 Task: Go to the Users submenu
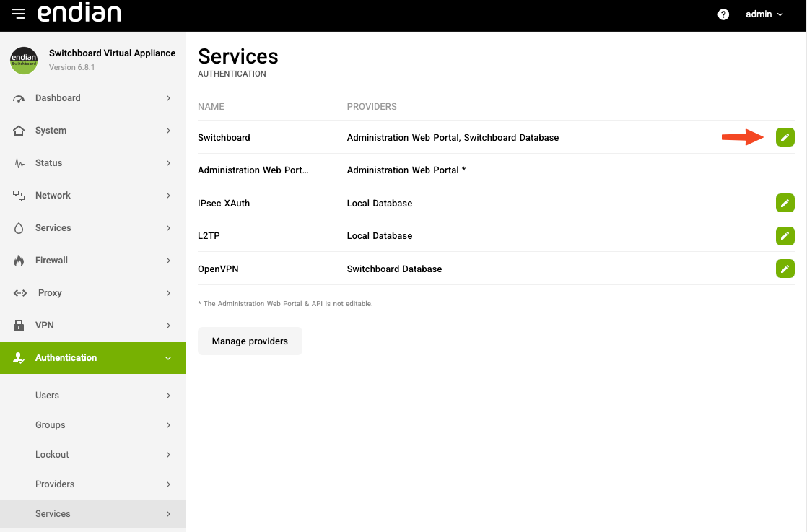pyautogui.click(x=47, y=396)
